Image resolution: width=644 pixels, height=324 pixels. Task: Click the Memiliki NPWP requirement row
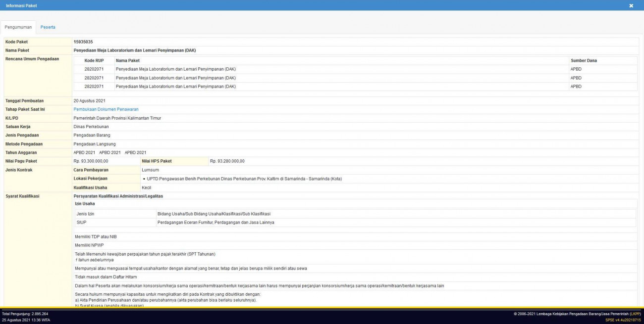tap(89, 245)
